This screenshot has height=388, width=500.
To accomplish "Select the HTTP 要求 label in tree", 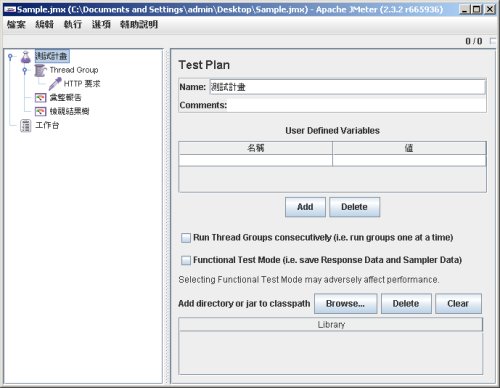I will point(82,84).
